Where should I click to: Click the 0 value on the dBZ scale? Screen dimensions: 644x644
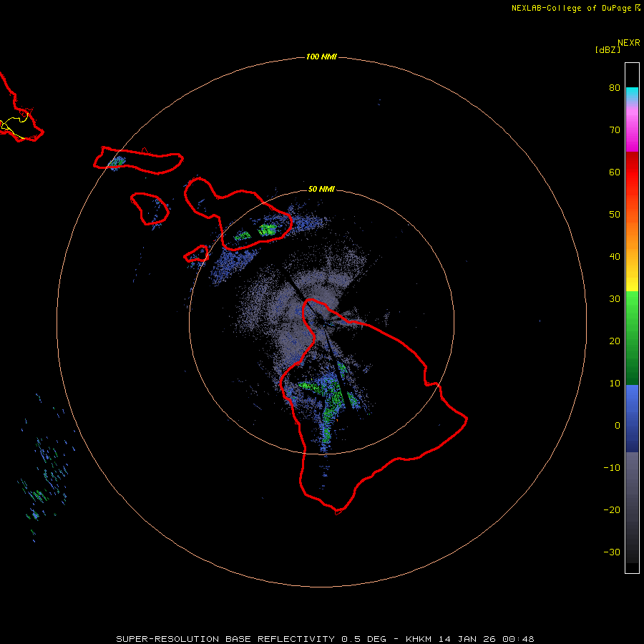point(618,426)
